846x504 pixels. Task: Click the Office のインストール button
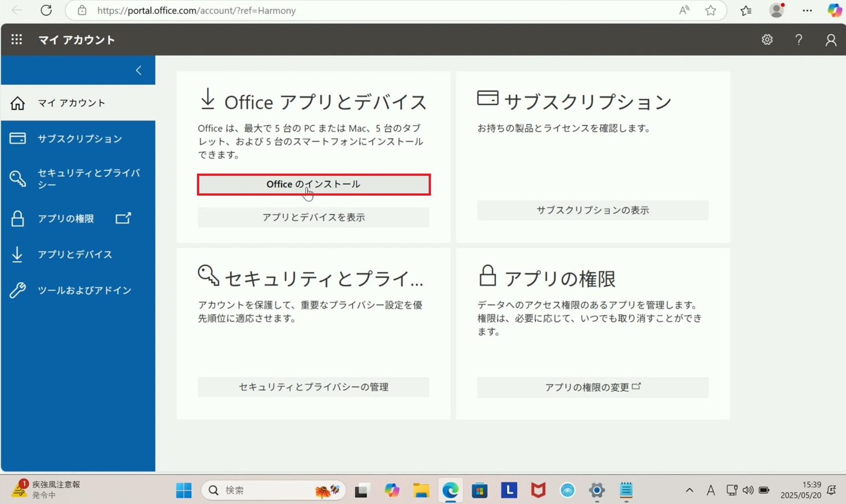(x=314, y=184)
